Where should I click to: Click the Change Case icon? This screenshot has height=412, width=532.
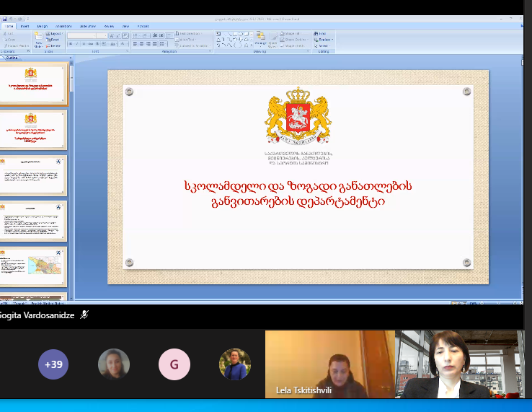click(113, 44)
